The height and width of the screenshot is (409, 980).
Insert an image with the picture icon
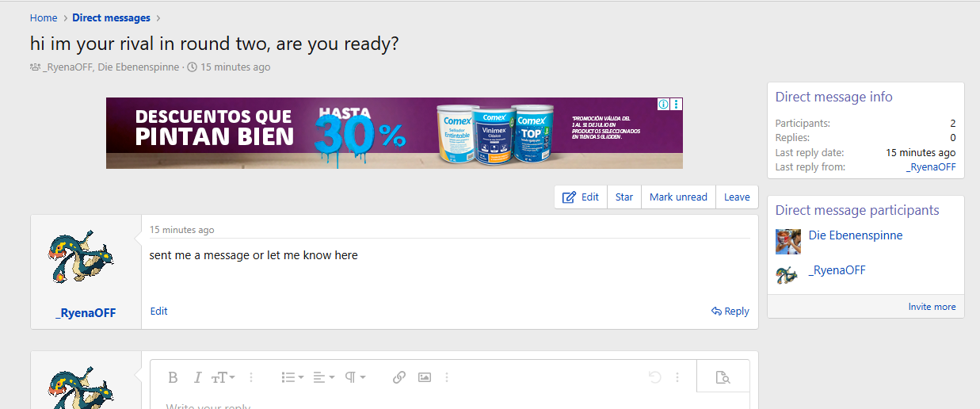click(x=425, y=377)
